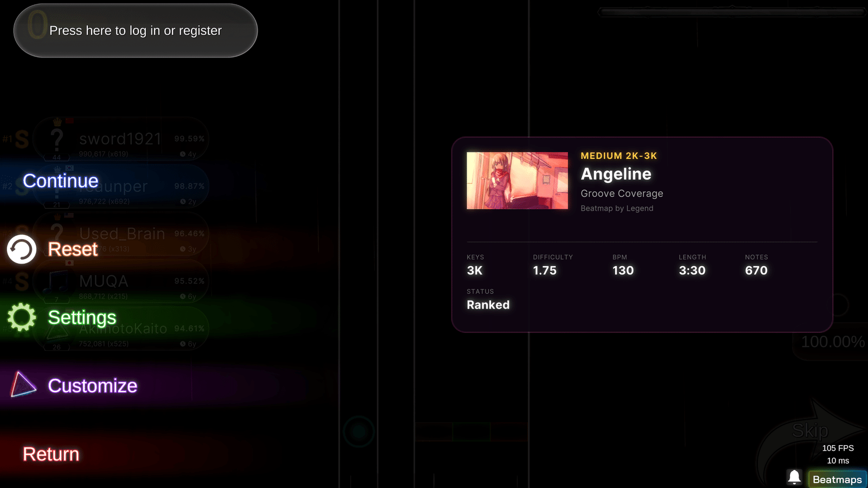Click the 10 ms latency readout

(x=838, y=460)
